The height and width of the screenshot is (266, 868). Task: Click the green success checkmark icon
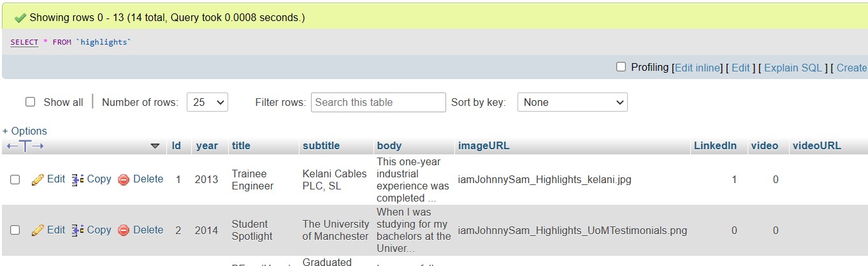[x=20, y=18]
